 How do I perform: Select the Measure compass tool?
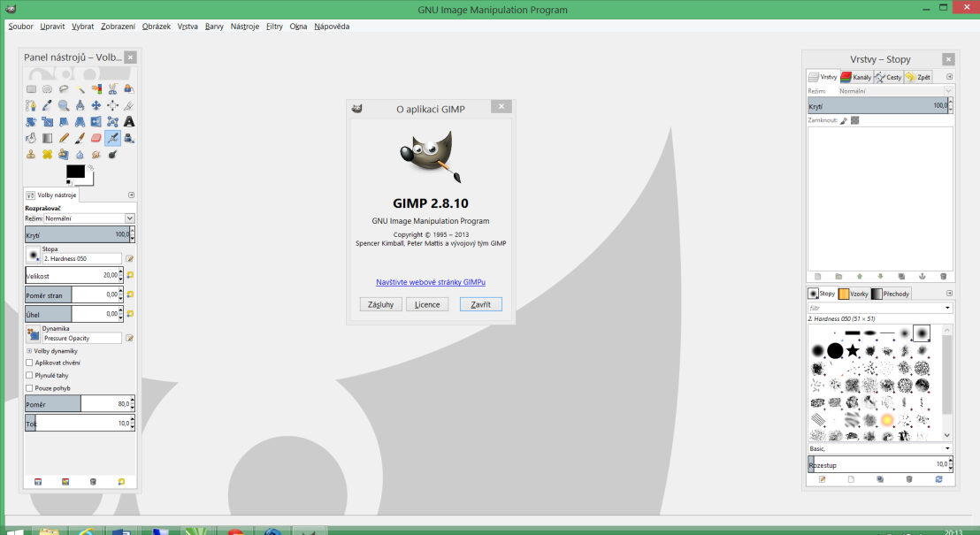point(80,105)
